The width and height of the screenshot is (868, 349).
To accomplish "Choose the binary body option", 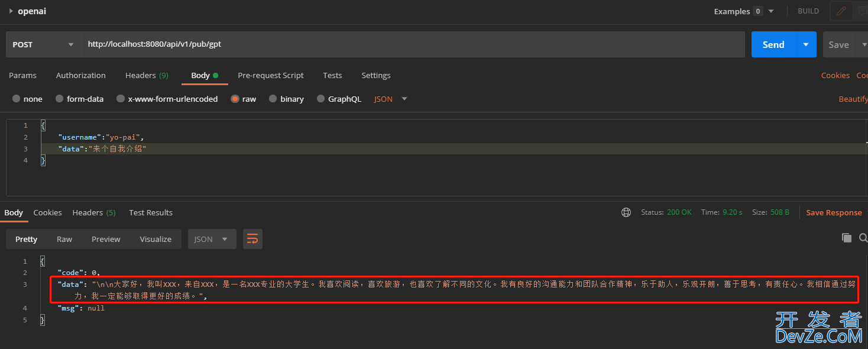I will [x=273, y=99].
